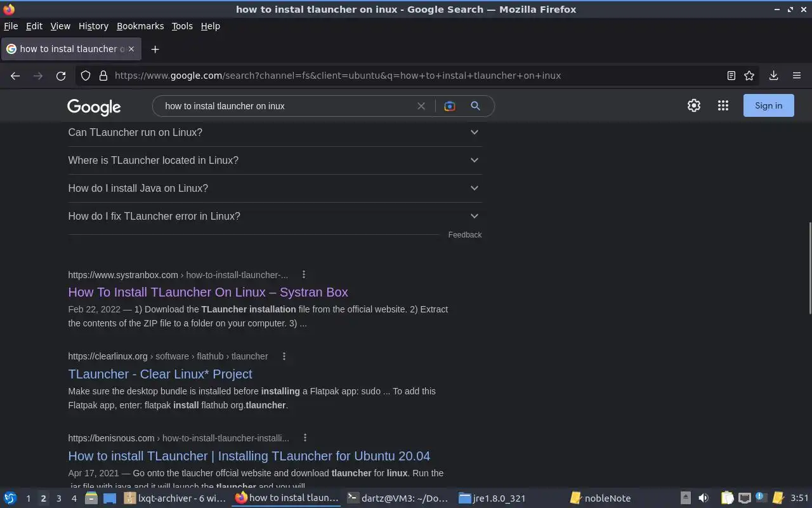Click the clearlinux.org URL breadcrumb
This screenshot has width=812, height=508.
click(x=168, y=356)
